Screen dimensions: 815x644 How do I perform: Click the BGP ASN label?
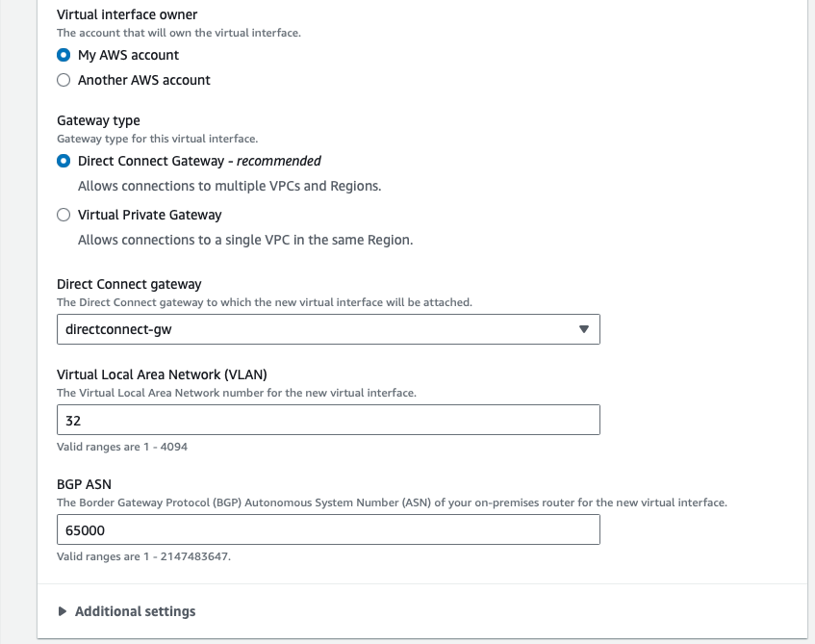(84, 484)
